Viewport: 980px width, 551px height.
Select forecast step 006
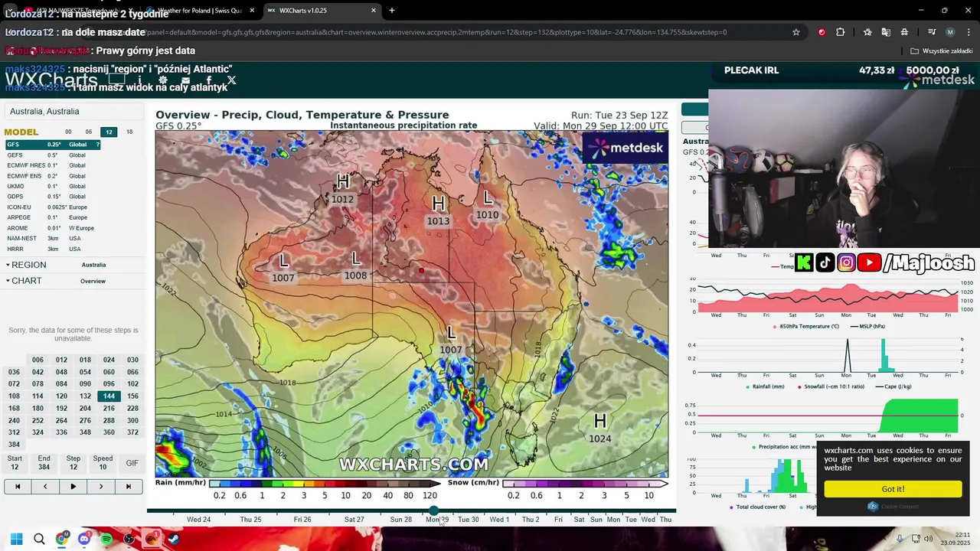point(38,360)
